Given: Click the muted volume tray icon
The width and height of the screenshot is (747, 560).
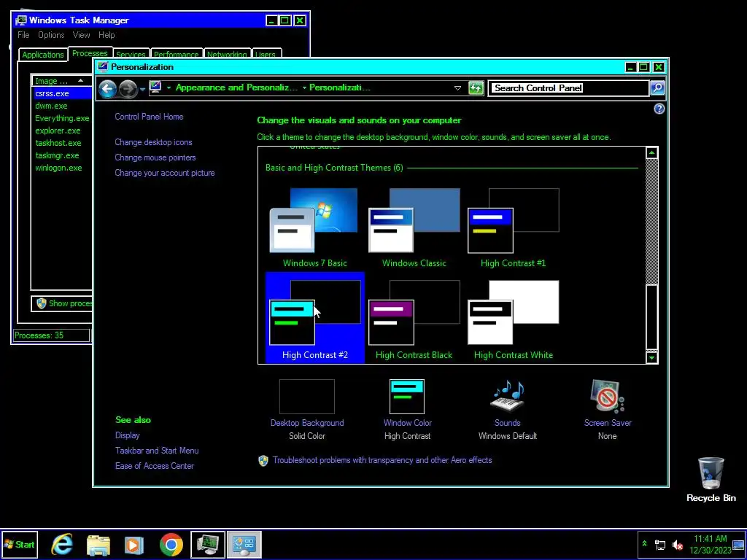Looking at the screenshot, I should point(677,545).
